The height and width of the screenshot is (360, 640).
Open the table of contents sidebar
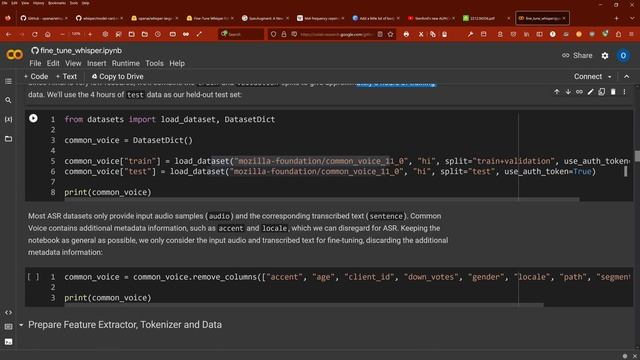click(x=8, y=81)
